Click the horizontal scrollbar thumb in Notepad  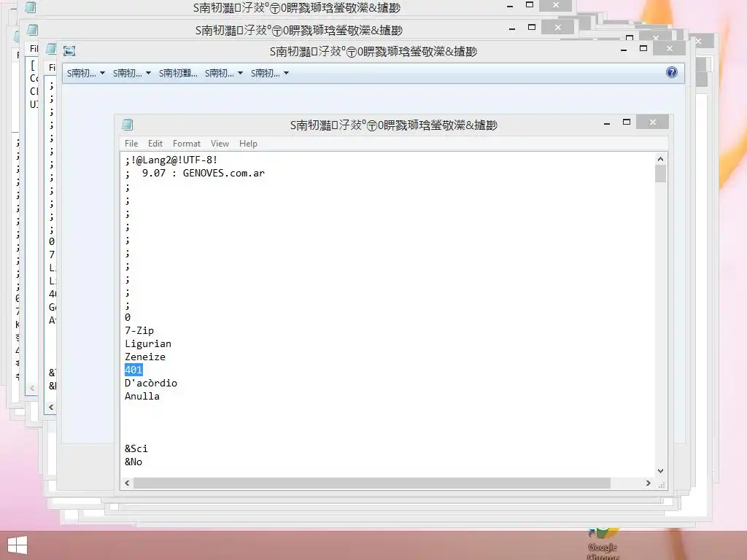point(372,483)
